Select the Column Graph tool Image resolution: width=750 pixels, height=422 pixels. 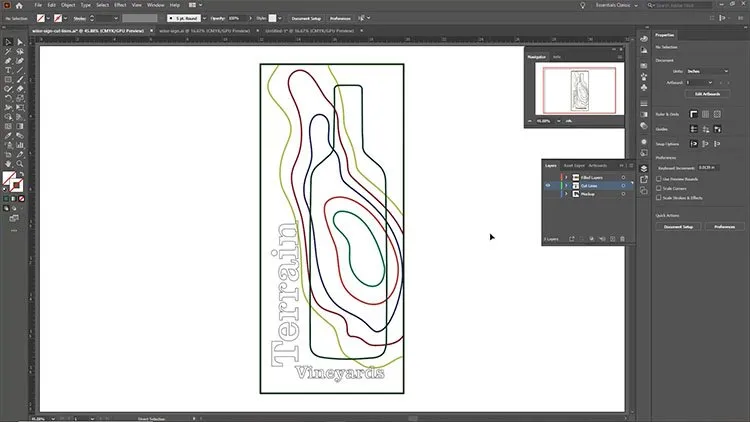tap(20, 145)
